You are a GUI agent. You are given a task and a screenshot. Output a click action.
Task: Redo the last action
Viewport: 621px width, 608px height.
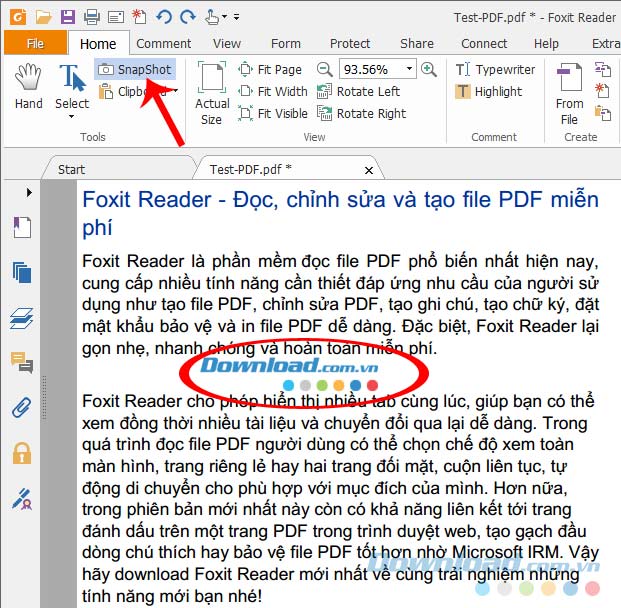point(188,17)
